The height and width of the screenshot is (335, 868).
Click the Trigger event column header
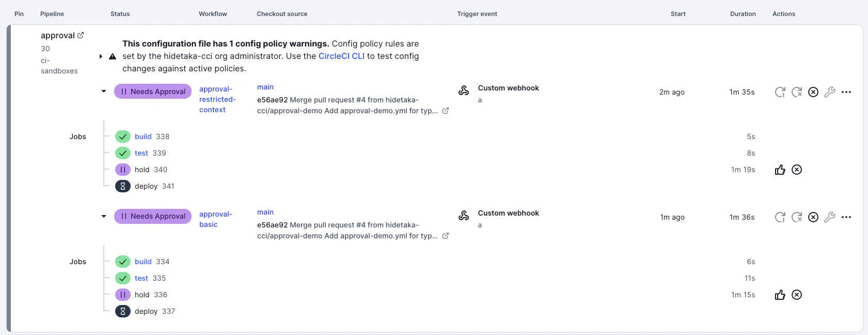point(477,14)
